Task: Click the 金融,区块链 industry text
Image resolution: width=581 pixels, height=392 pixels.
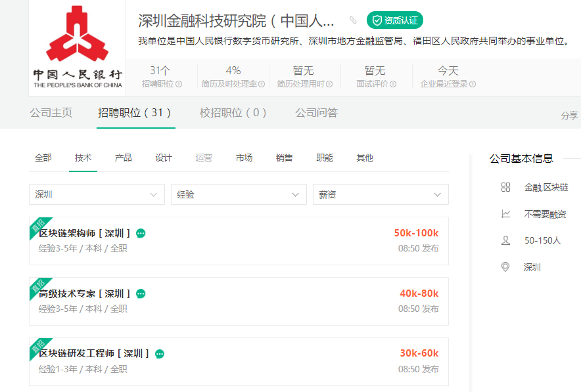Action: [546, 187]
